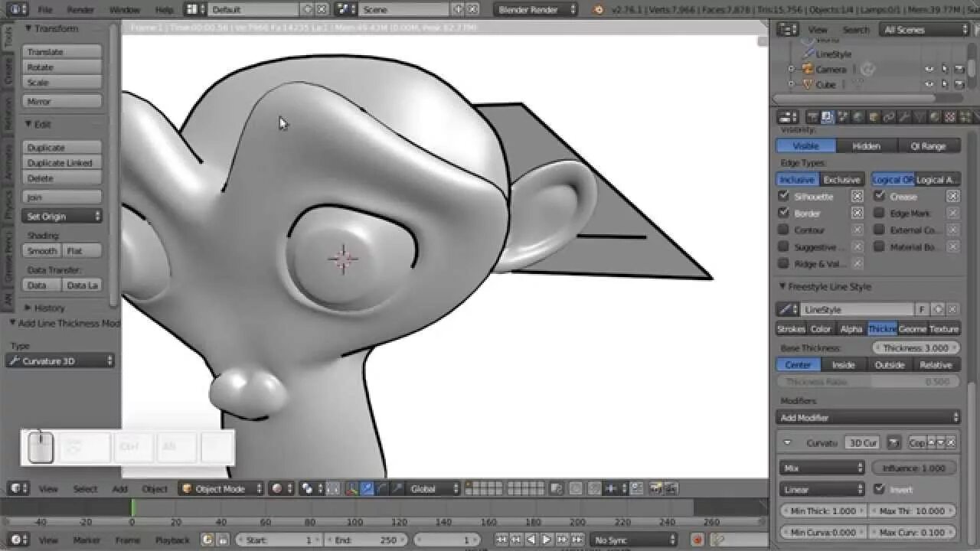Switch to the Color linestyle tab
Image resolution: width=980 pixels, height=551 pixels.
[821, 329]
